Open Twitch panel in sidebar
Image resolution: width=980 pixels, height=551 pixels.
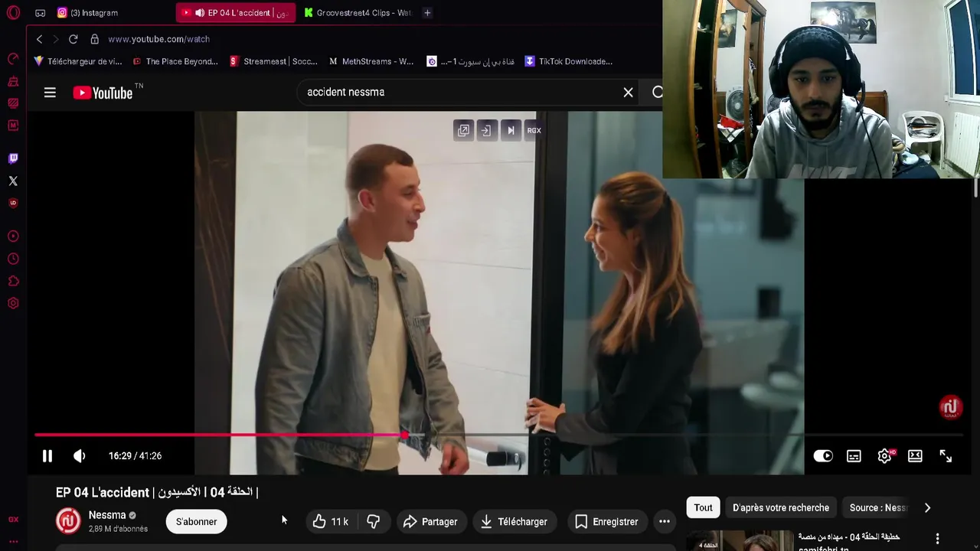13,158
